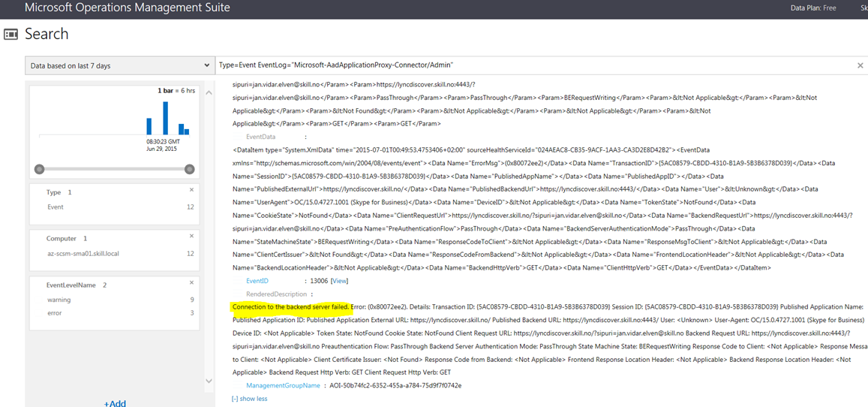This screenshot has height=407, width=868.
Task: Click the 'Data Plan: Free' header text
Action: [x=814, y=8]
